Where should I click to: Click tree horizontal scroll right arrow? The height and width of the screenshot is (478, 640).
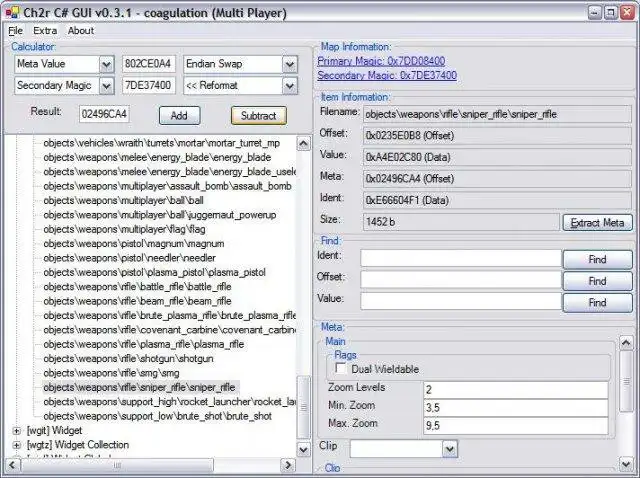tap(288, 465)
